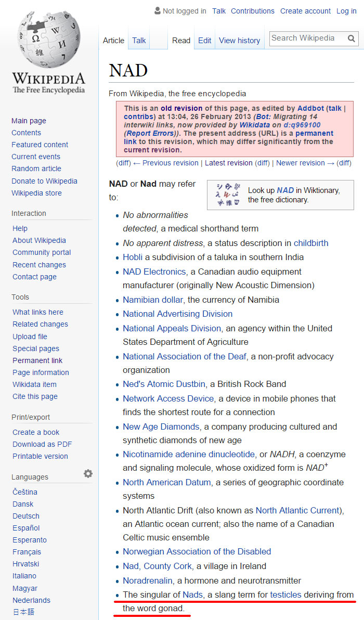This screenshot has height=620, width=364.
Task: Open the d:q969100 Wikidata link
Action: pyautogui.click(x=302, y=124)
